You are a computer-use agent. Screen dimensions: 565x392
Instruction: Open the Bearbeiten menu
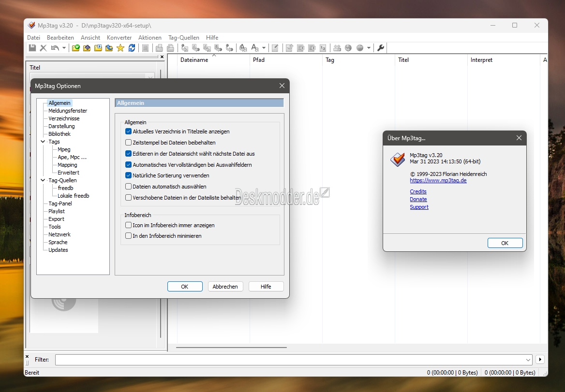coord(60,37)
